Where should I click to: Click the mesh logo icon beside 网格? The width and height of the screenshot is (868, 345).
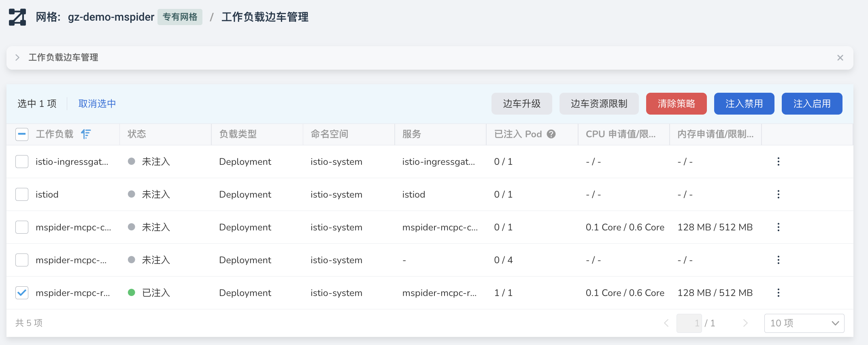17,17
